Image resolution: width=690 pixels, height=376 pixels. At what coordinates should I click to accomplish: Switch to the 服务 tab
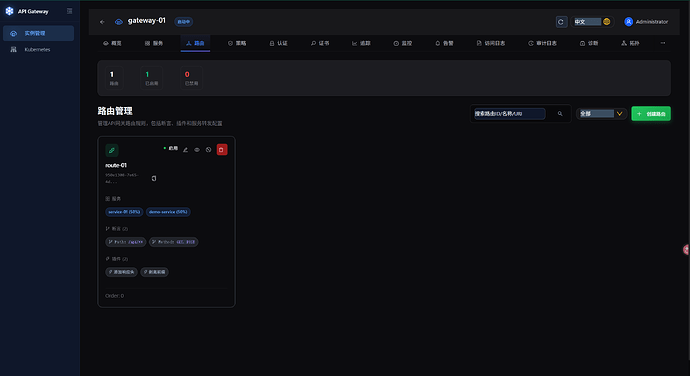(x=154, y=43)
